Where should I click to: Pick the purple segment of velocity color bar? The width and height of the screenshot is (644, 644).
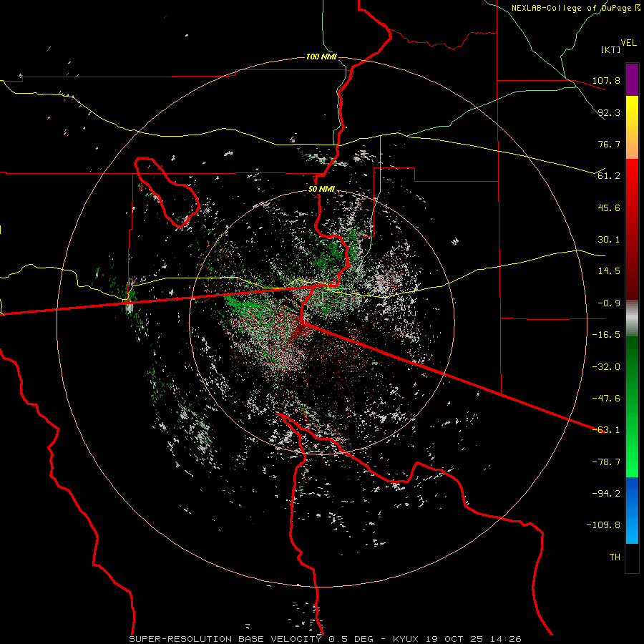pyautogui.click(x=632, y=79)
